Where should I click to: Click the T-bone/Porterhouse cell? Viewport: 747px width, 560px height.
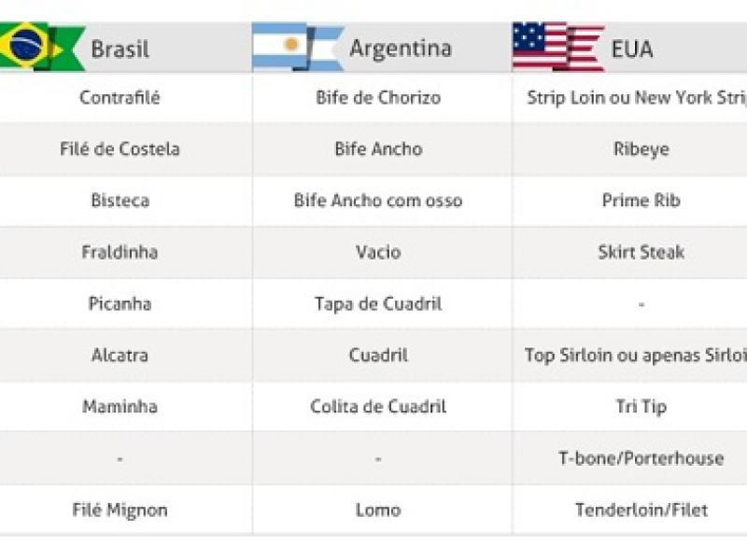(641, 458)
